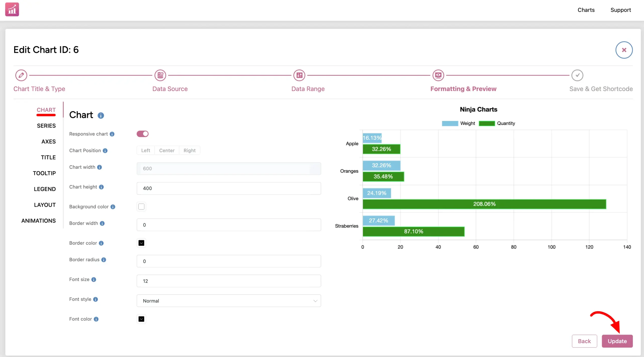The height and width of the screenshot is (357, 644).
Task: Click the Border radius input field
Action: click(229, 261)
